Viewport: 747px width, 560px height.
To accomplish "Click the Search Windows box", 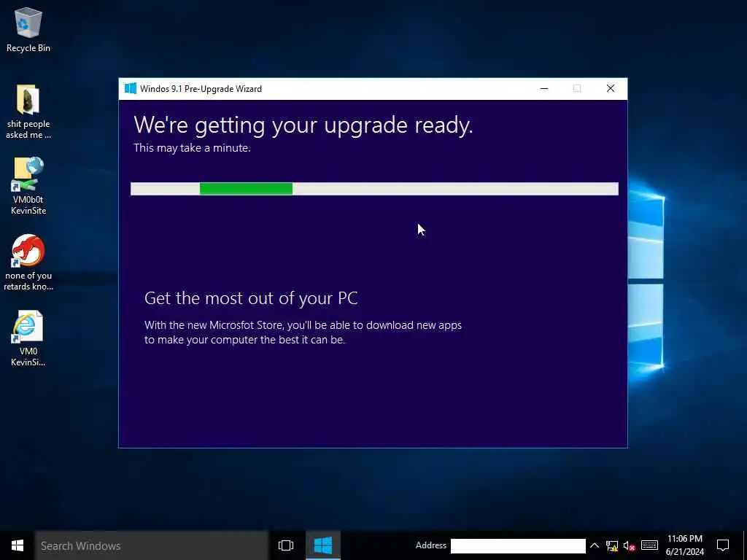I will (x=152, y=545).
